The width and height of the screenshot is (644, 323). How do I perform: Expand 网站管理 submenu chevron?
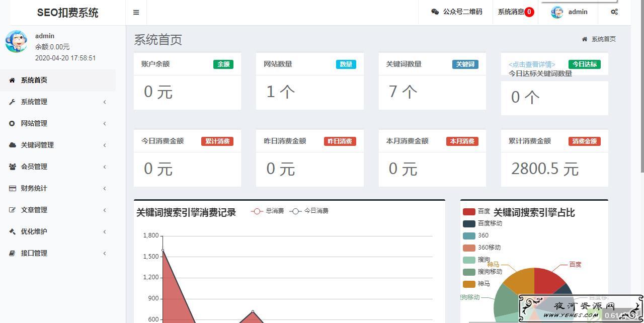click(105, 124)
